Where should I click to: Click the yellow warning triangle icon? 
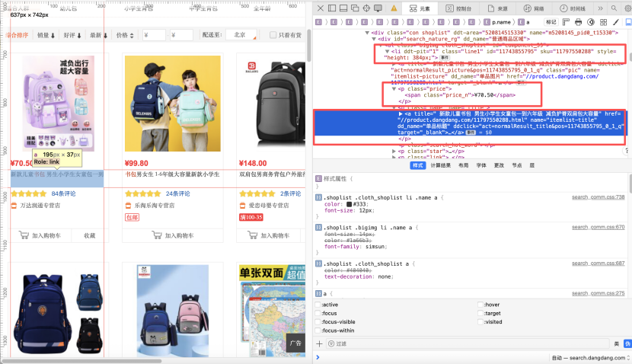(394, 8)
